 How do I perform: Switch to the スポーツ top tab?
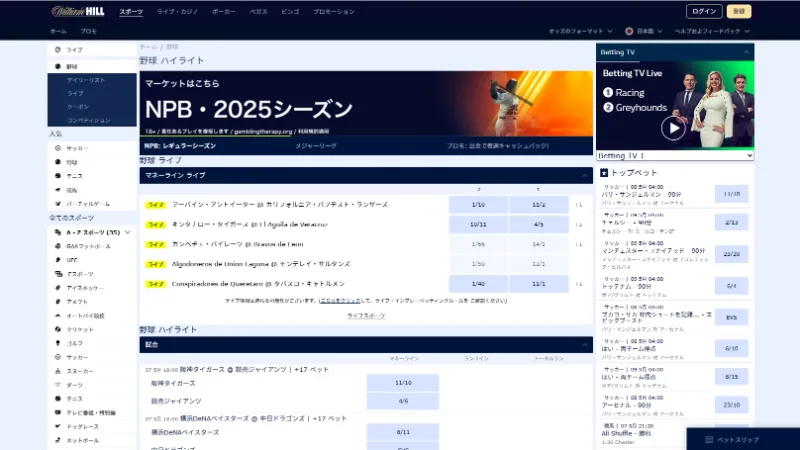[x=131, y=12]
